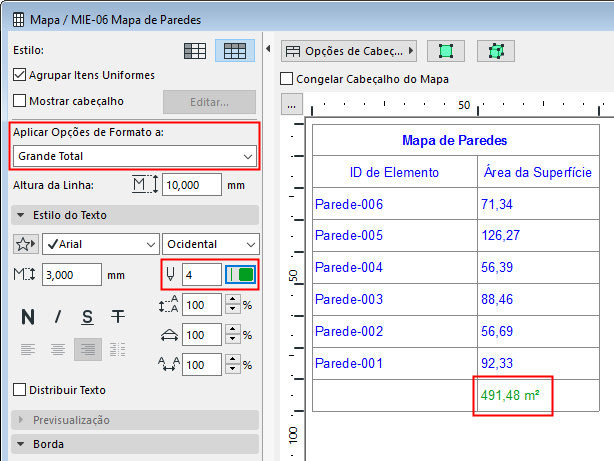The height and width of the screenshot is (461, 614).
Task: Select the Parede-006 cell
Action: click(395, 204)
